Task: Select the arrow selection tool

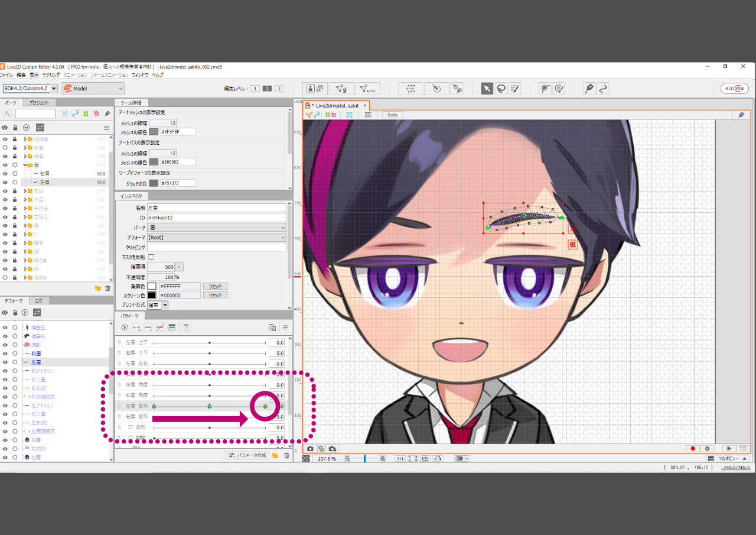Action: (487, 89)
